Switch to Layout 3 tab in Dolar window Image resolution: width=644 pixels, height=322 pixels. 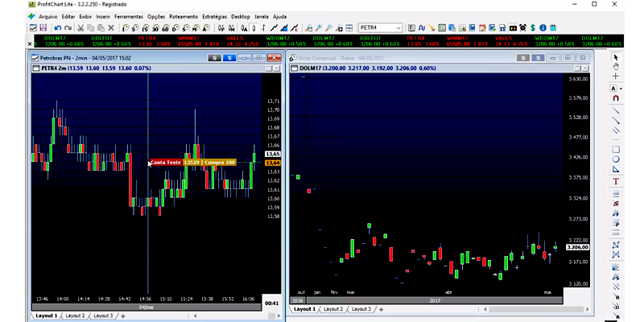coord(361,309)
